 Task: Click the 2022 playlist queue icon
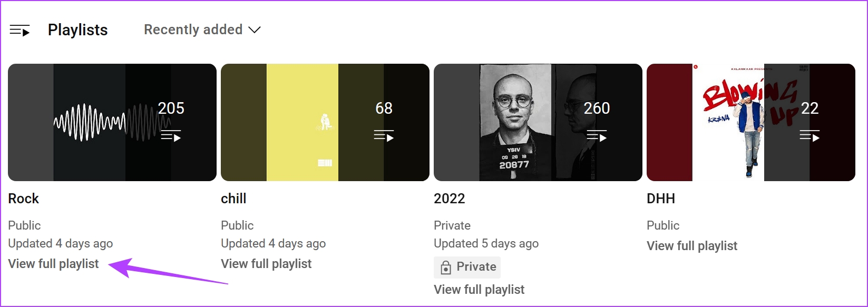[x=597, y=136]
